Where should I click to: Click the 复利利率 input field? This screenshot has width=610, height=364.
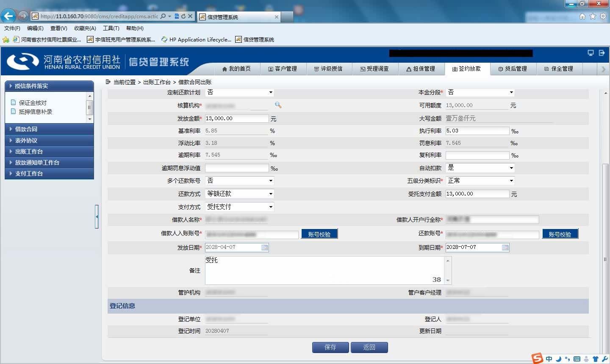(477, 155)
